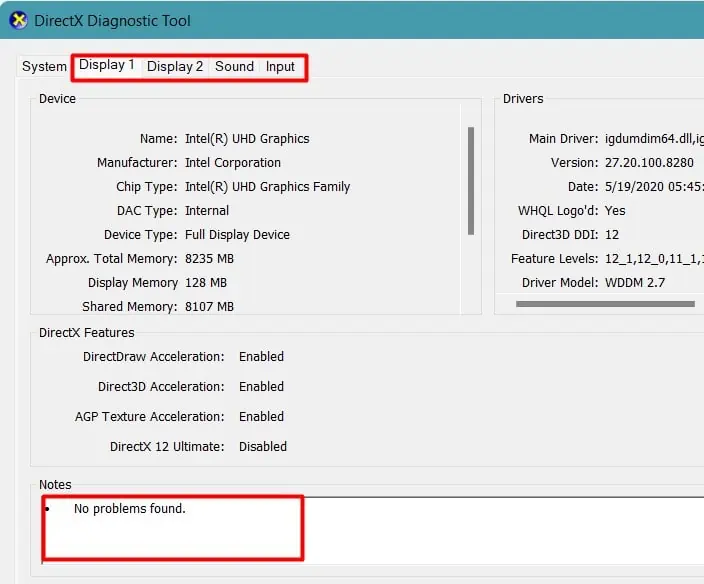Click the Display Memory 128 MB value
The height and width of the screenshot is (584, 704).
(206, 283)
